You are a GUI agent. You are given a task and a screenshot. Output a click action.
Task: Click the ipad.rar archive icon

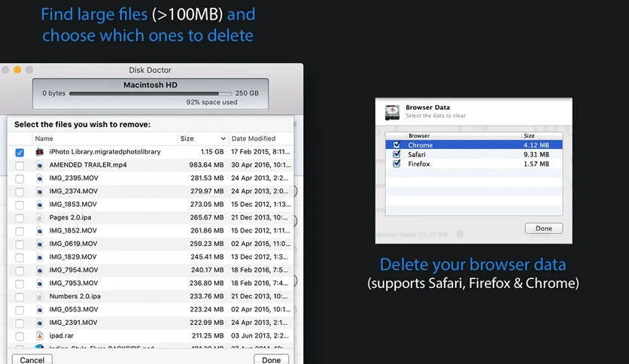(39, 336)
